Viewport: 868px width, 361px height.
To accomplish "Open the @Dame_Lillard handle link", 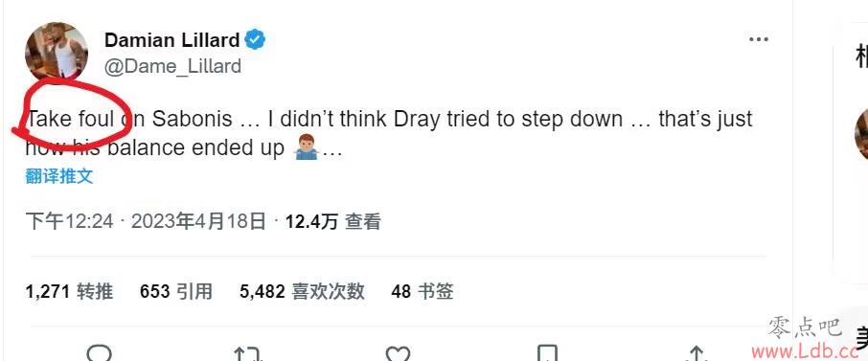I will click(x=172, y=66).
